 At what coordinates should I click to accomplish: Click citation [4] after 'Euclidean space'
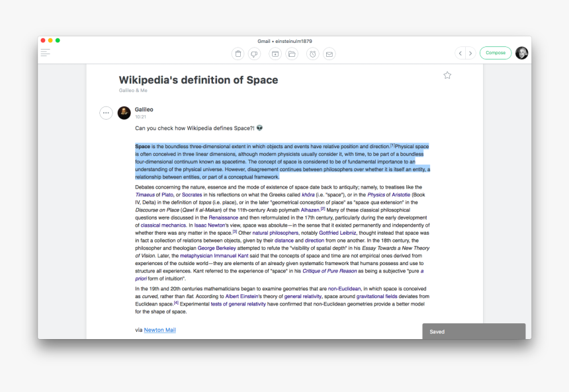click(x=176, y=303)
